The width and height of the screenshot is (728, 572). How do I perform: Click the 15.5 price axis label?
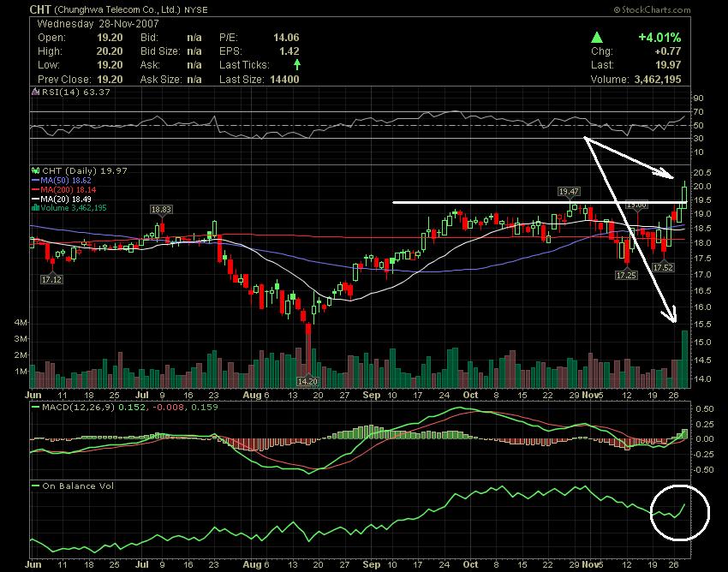pyautogui.click(x=702, y=324)
